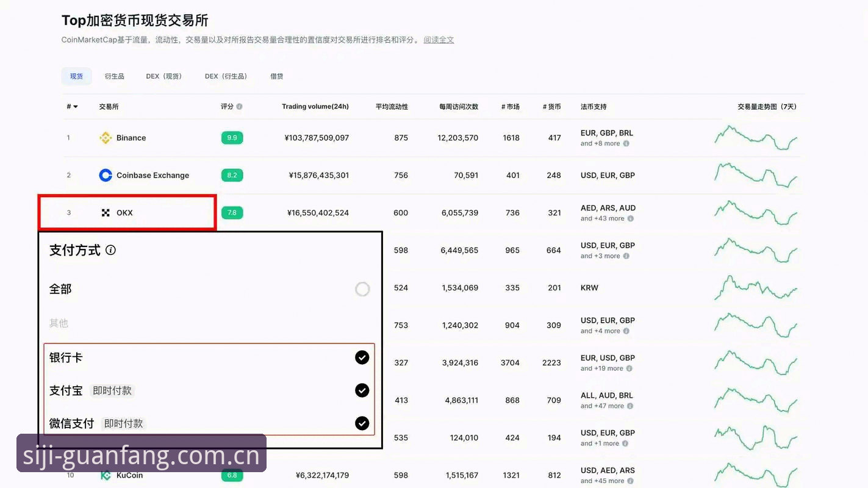Click Coinbase Exchange's 8.2 score badge
The image size is (868, 488).
232,175
